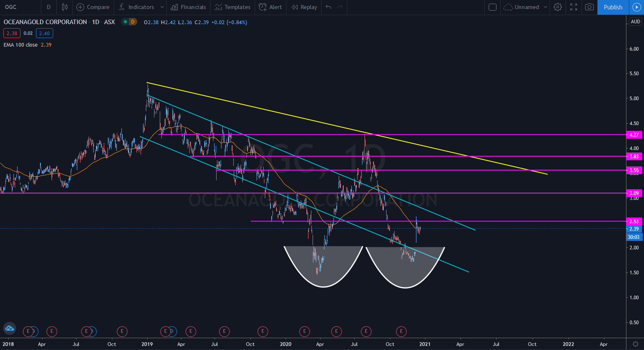Click the 4.27 horizontal line price label
The image size is (644, 350).
[x=634, y=135]
